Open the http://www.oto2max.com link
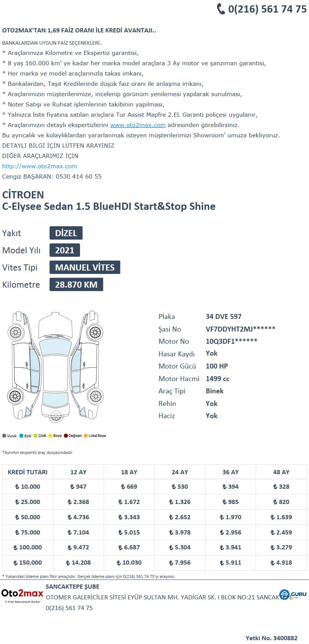Viewport: 309px width, 644px height. (40, 166)
